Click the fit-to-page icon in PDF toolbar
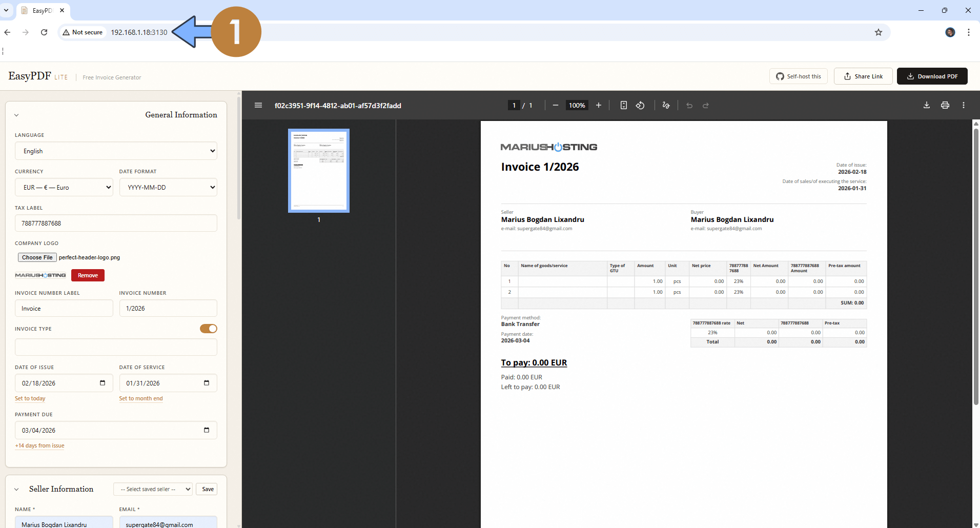980x528 pixels. tap(623, 105)
